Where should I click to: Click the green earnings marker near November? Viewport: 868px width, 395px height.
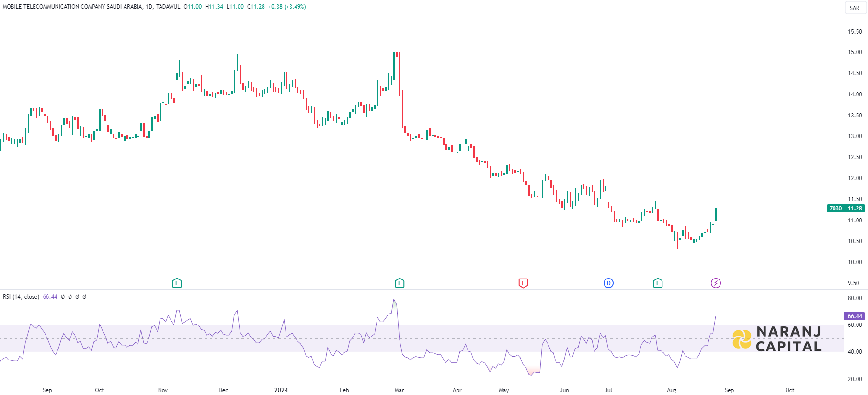[x=177, y=283]
